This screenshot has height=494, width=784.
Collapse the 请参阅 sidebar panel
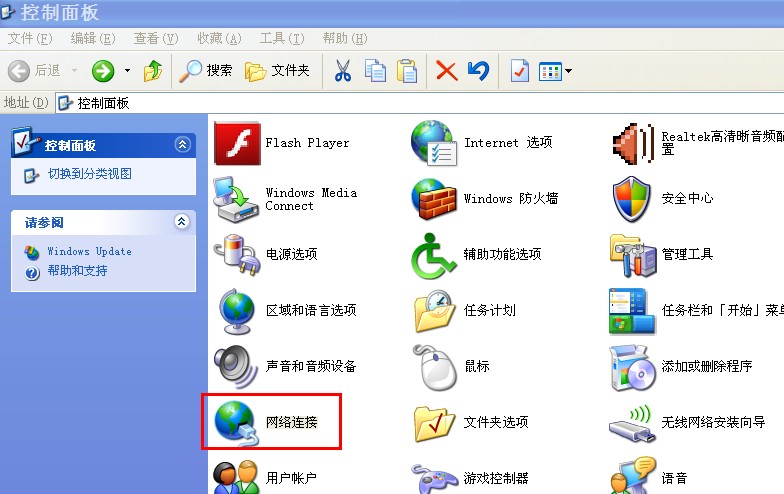[x=182, y=222]
